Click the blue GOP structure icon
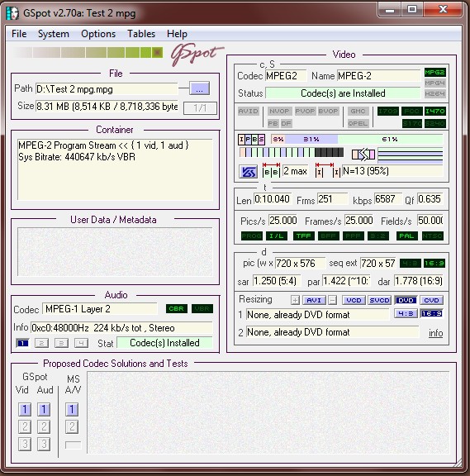The width and height of the screenshot is (470, 476). 248,172
